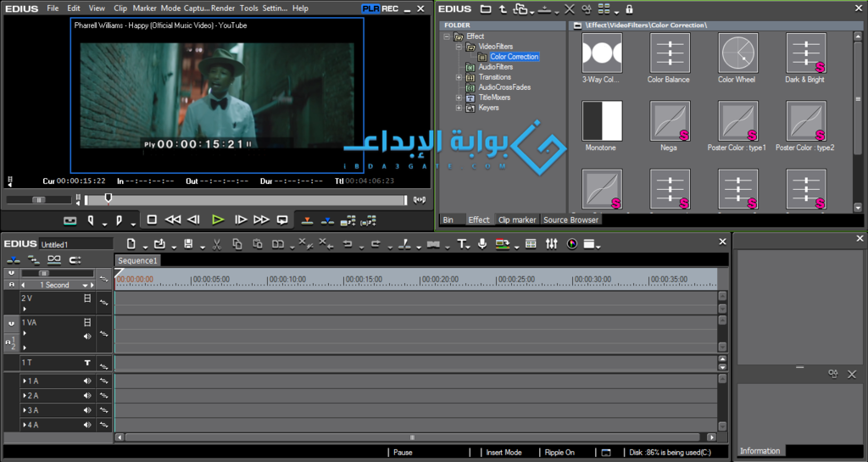This screenshot has height=462, width=868.
Task: Select the Monotone effect thumbnail
Action: pyautogui.click(x=602, y=121)
